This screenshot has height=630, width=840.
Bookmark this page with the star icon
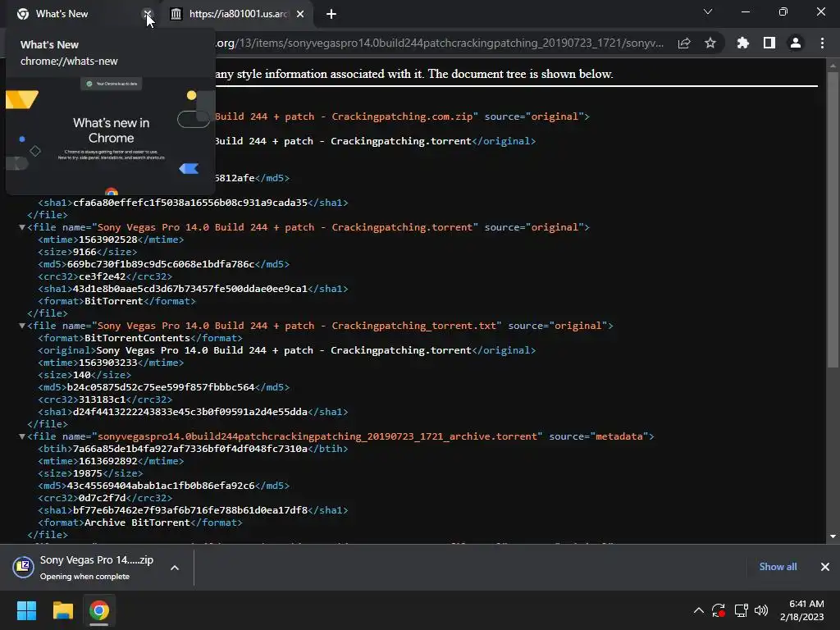(710, 43)
